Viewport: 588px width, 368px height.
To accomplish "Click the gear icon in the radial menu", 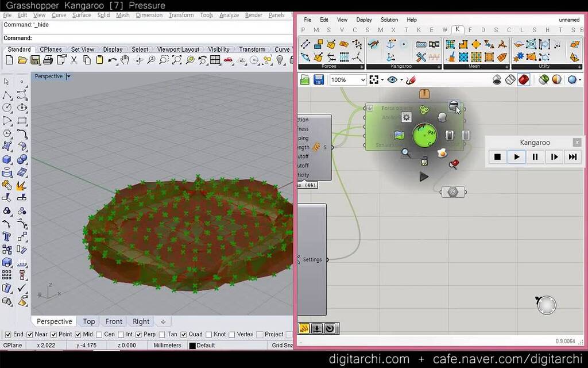I will coord(407,117).
